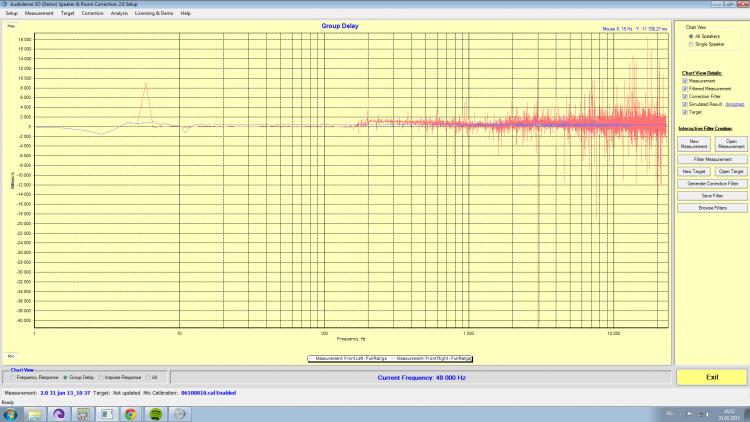The image size is (750, 422).
Task: Click the New Target button
Action: click(x=694, y=171)
